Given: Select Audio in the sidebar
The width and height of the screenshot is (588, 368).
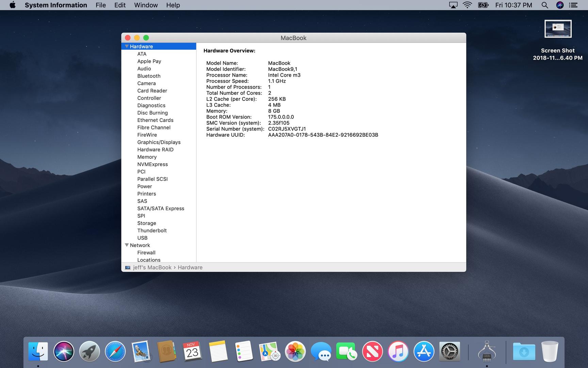Looking at the screenshot, I should [144, 68].
